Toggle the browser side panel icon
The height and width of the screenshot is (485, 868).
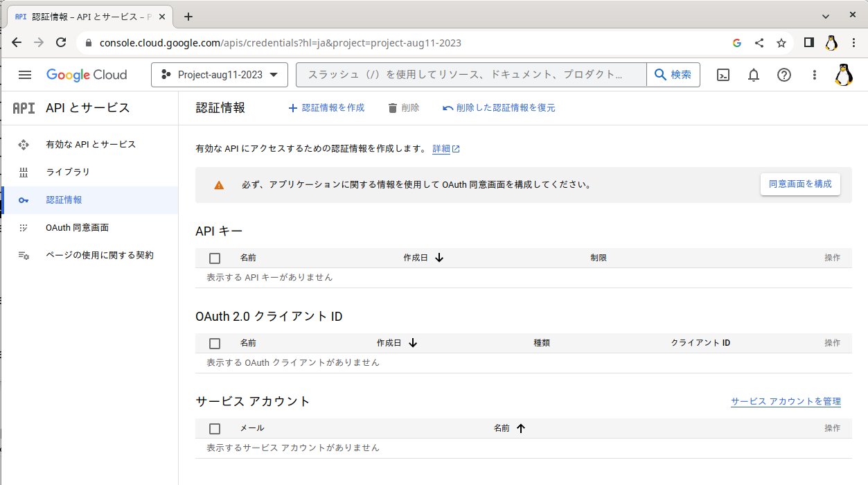tap(809, 43)
